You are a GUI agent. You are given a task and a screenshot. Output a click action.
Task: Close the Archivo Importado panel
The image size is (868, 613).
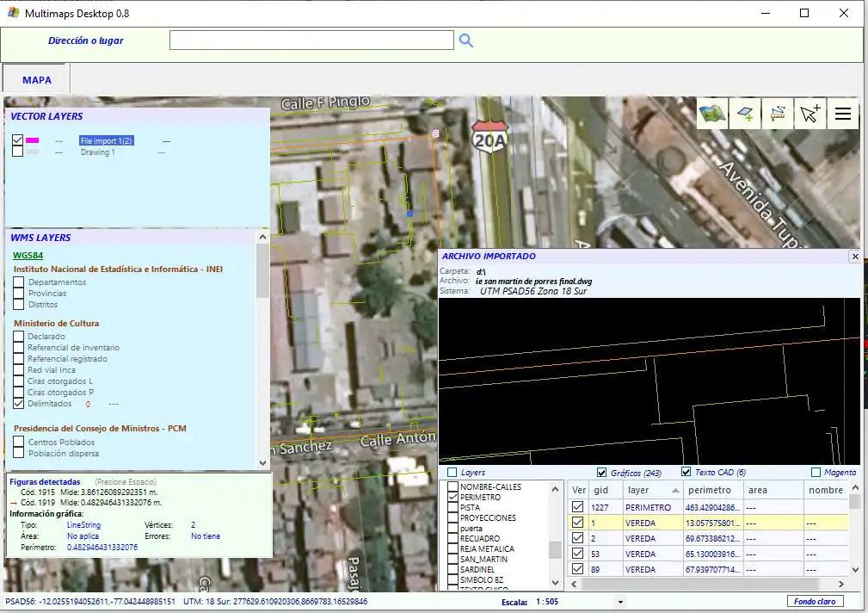[854, 257]
